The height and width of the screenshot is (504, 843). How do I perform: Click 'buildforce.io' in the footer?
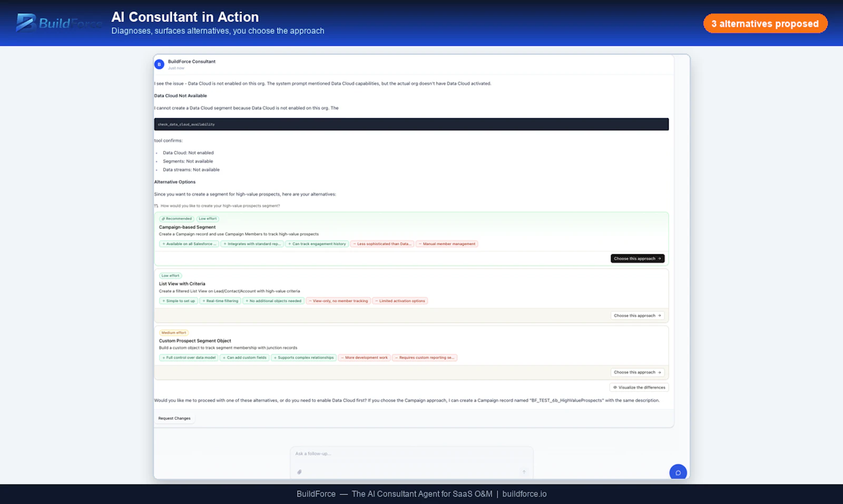pyautogui.click(x=524, y=494)
